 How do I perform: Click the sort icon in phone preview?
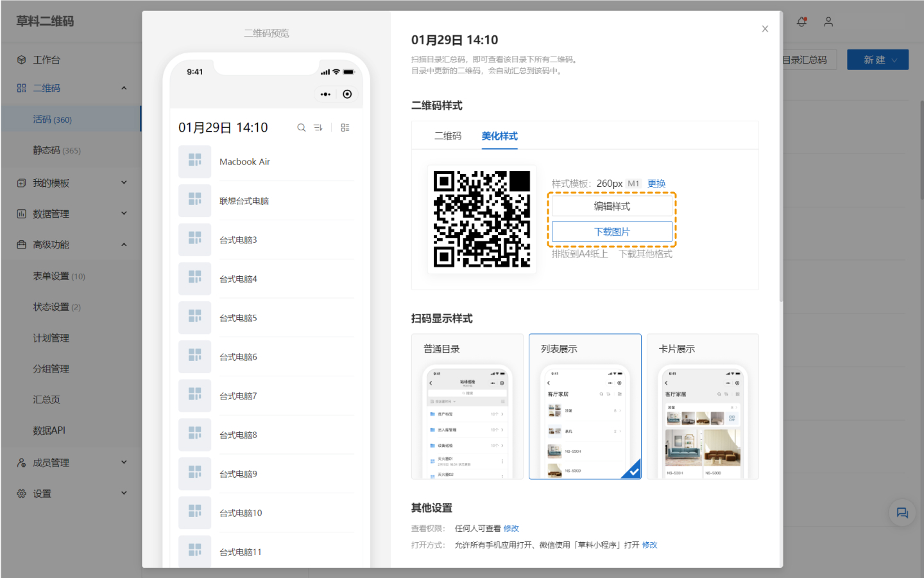318,128
